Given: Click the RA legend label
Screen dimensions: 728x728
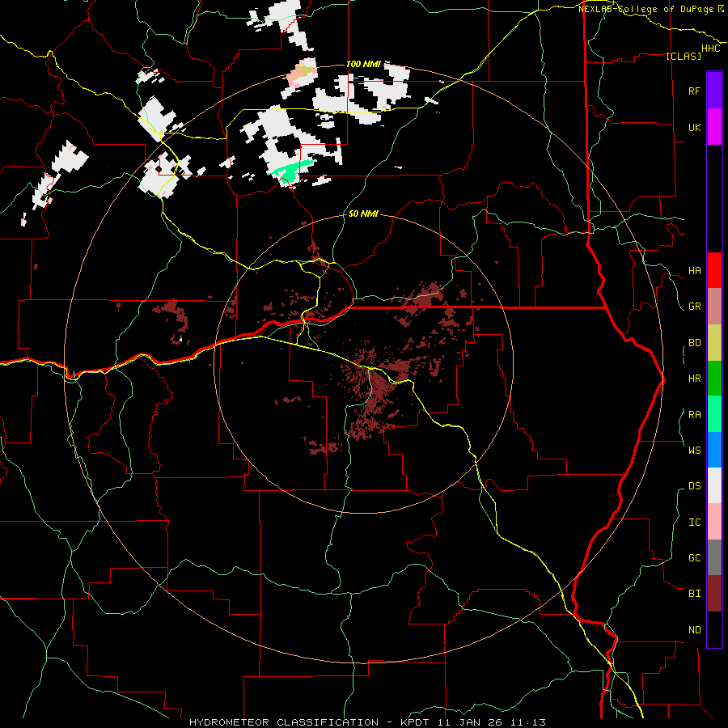Looking at the screenshot, I should (694, 415).
